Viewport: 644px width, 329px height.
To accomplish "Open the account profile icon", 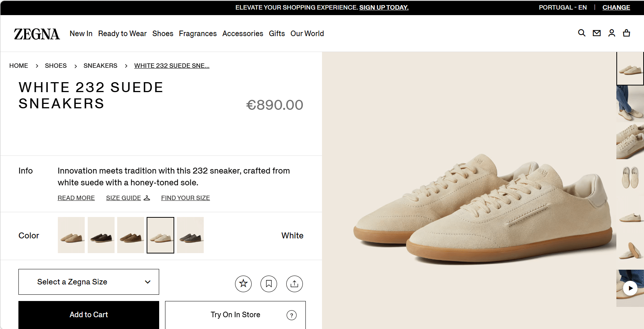I will 612,33.
